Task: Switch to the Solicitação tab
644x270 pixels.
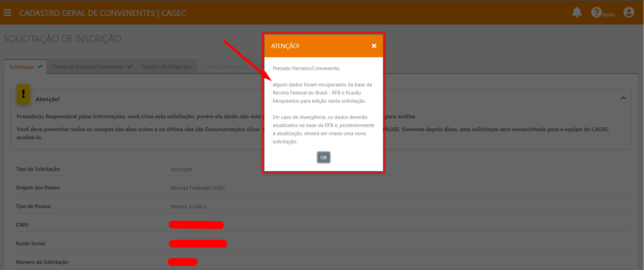Action: click(22, 67)
